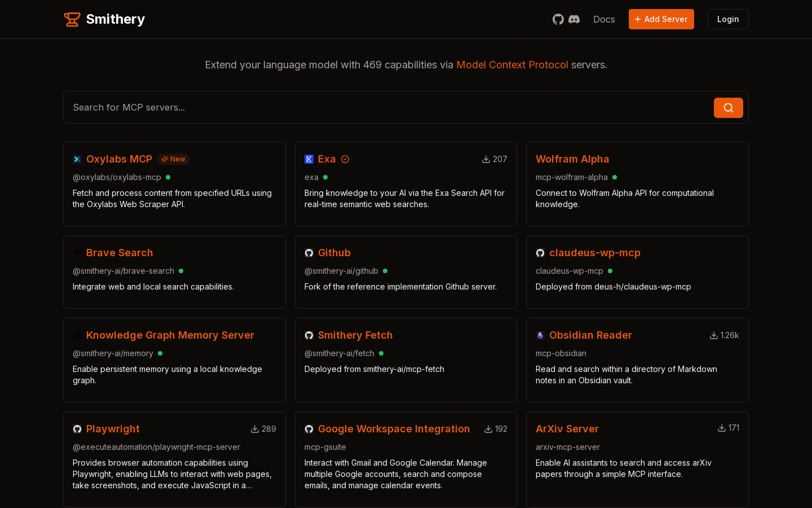Open the Obsidian Reader title link
The width and height of the screenshot is (812, 508).
pyautogui.click(x=590, y=335)
